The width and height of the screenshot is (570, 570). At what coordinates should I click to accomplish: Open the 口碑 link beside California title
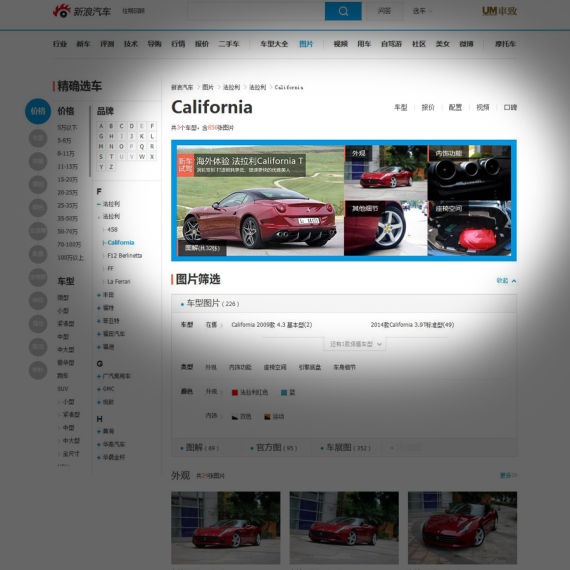510,107
